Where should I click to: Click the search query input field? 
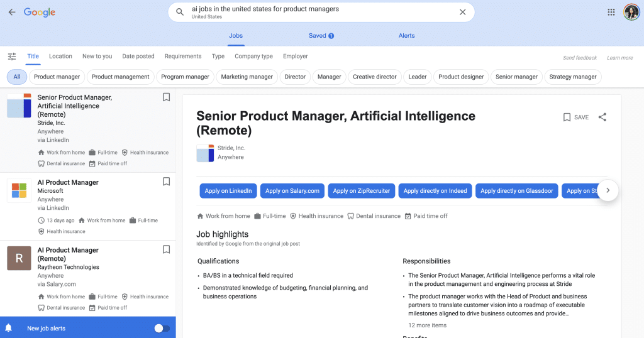click(314, 9)
